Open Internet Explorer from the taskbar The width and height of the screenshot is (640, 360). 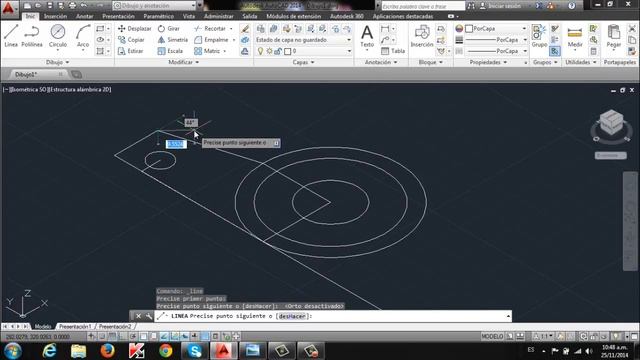coord(49,351)
